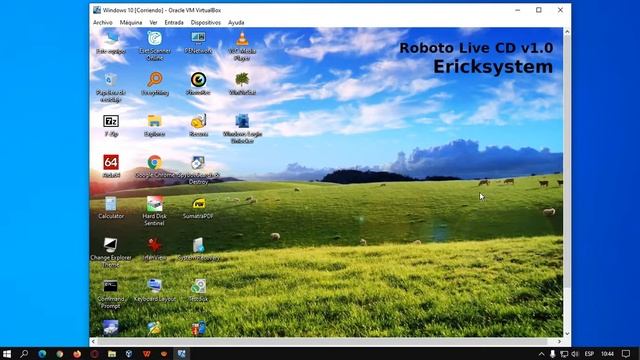The width and height of the screenshot is (640, 360).
Task: Select the Hard Disk Sentinel icon
Action: [x=154, y=211]
